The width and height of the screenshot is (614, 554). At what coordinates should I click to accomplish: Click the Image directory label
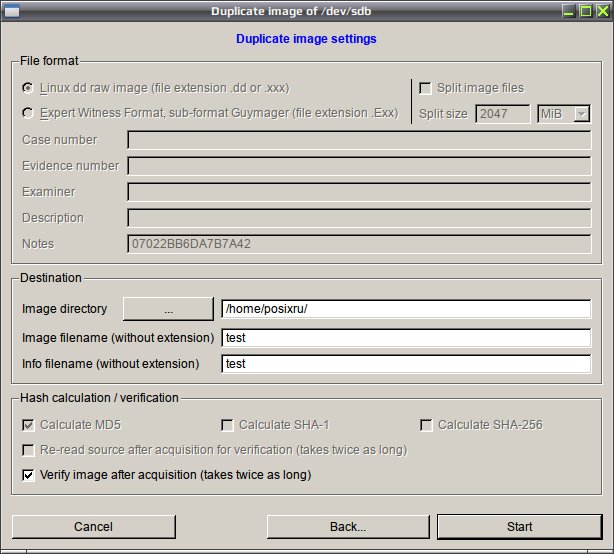pos(65,309)
